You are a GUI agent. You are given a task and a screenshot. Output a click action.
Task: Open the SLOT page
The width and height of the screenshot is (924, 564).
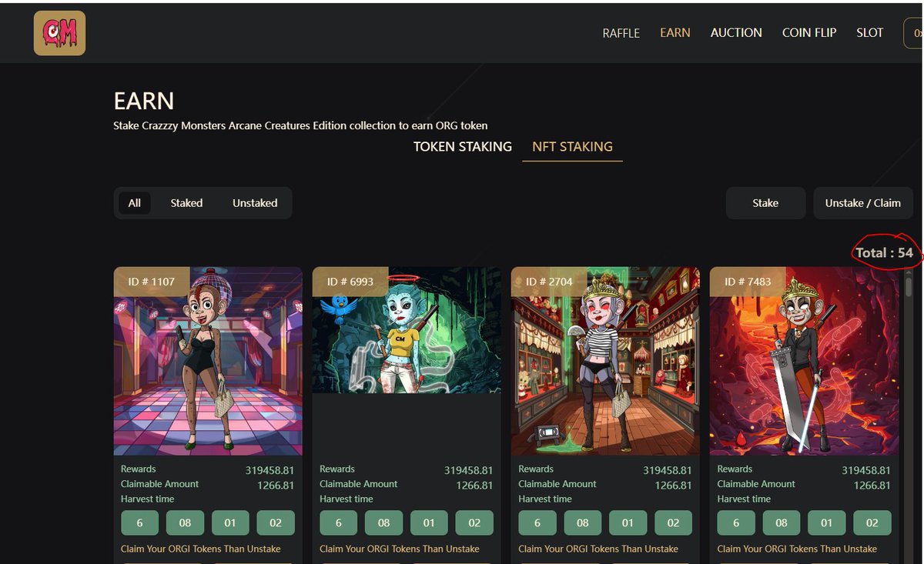[870, 32]
